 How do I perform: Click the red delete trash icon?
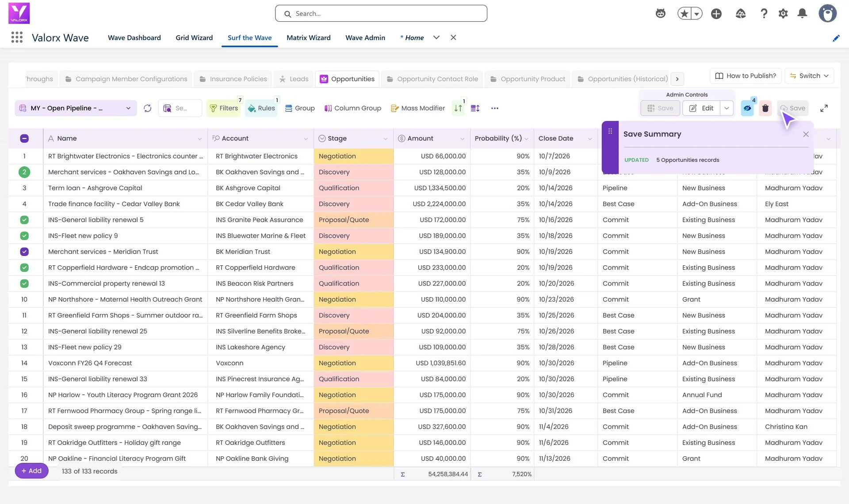coord(765,108)
